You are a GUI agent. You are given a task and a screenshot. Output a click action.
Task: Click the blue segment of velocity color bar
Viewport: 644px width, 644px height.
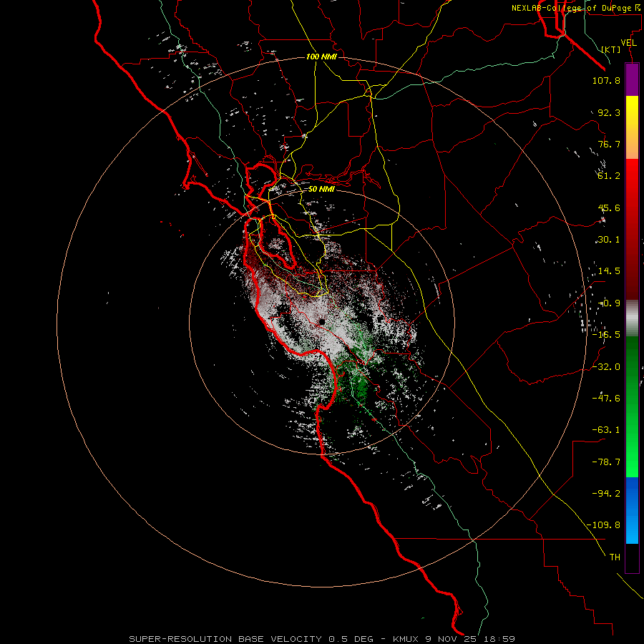pos(632,510)
